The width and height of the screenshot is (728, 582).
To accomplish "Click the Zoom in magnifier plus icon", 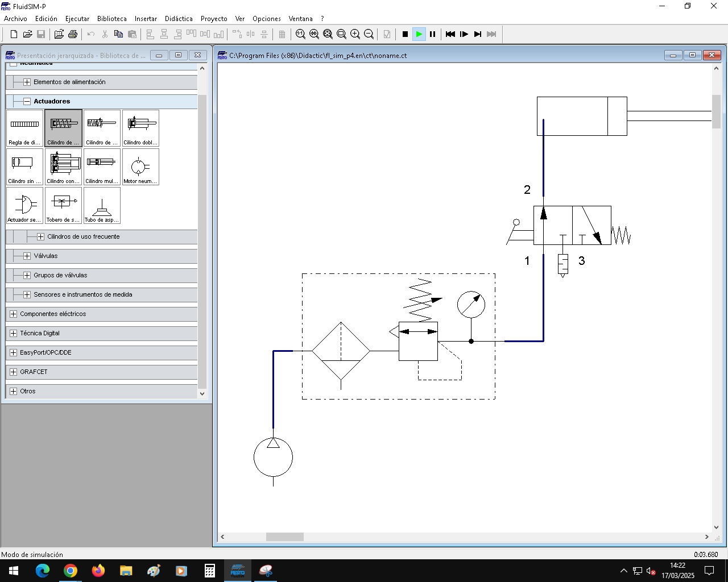I will 355,34.
